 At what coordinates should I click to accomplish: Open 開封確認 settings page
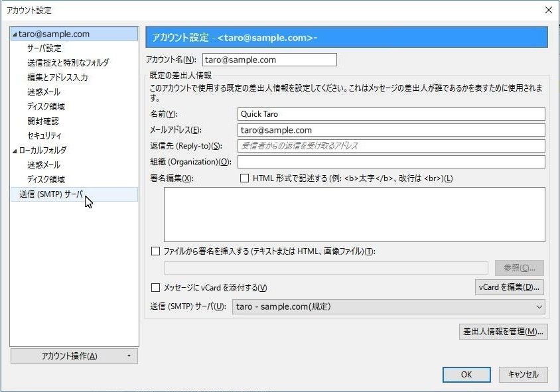click(43, 121)
